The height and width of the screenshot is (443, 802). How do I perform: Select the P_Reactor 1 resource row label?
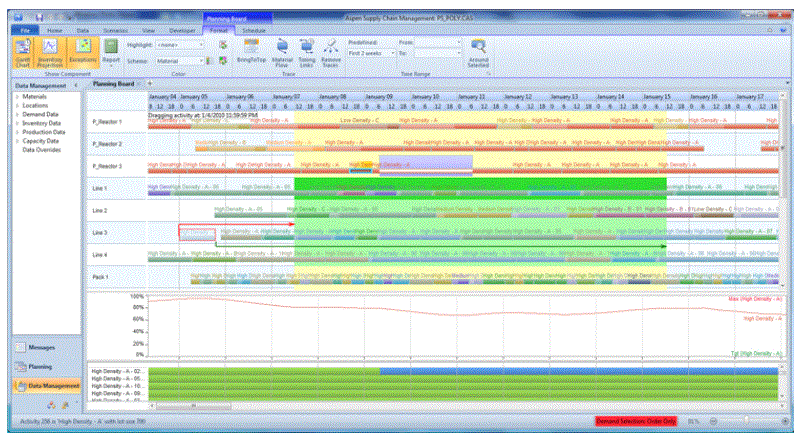click(x=107, y=122)
